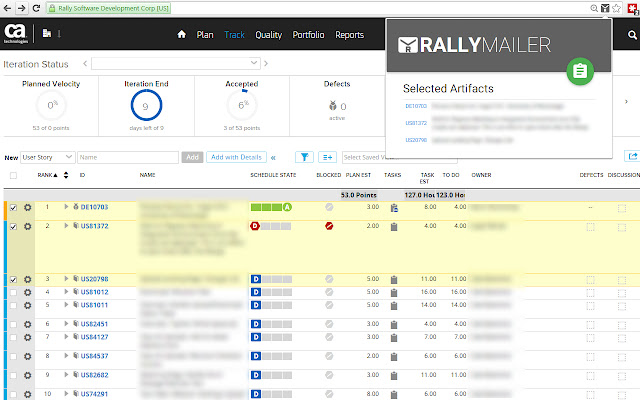Click blocked indicator for DE10703 row
The width and height of the screenshot is (640, 400).
(x=329, y=207)
